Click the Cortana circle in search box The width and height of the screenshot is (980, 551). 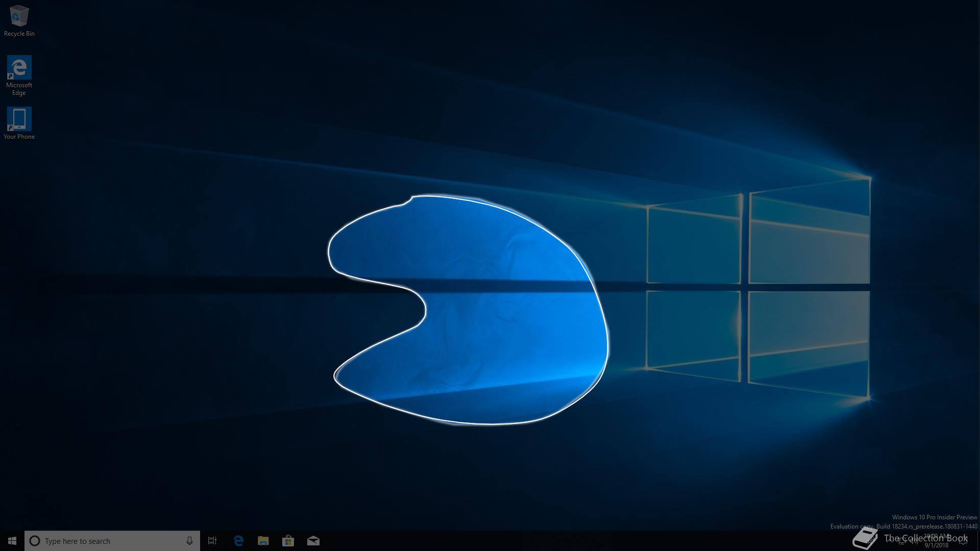(35, 541)
